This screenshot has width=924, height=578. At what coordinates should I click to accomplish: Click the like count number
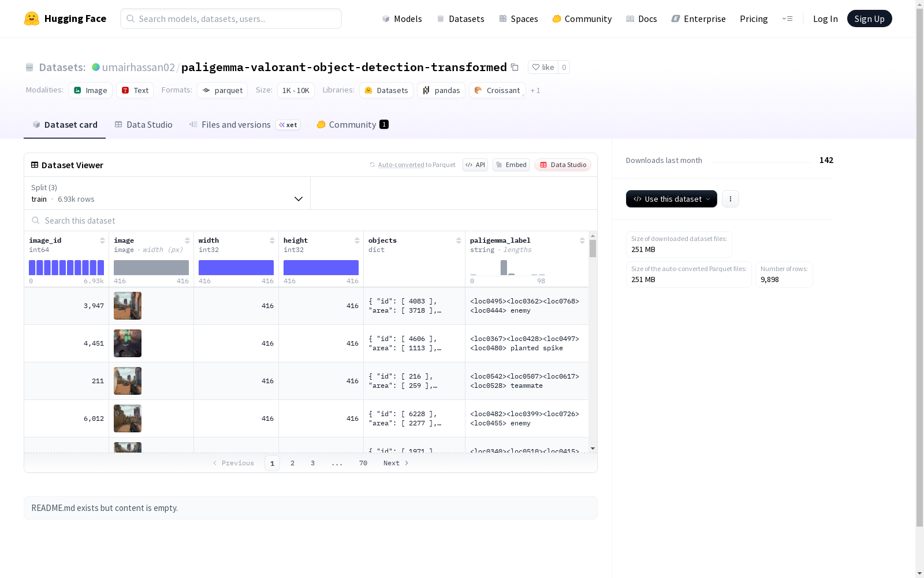564,67
